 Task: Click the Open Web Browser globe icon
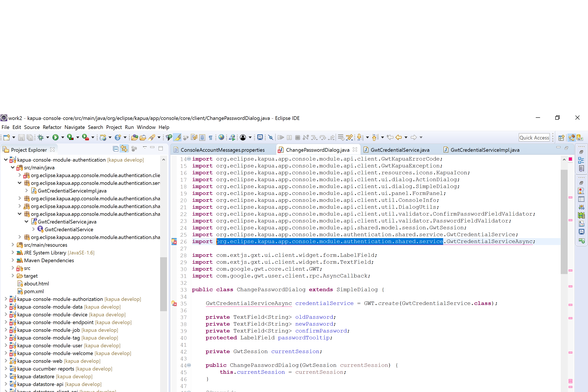(221, 137)
